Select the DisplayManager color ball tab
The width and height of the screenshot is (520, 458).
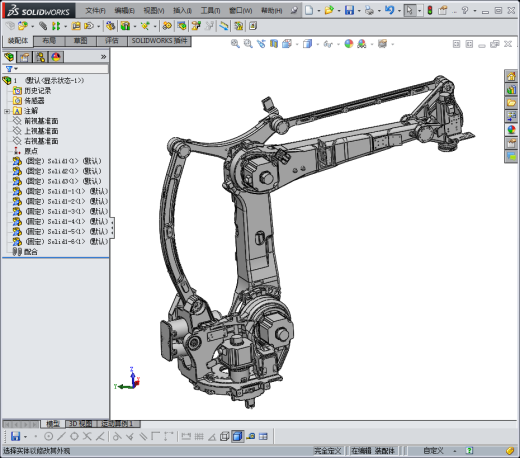(x=56, y=57)
